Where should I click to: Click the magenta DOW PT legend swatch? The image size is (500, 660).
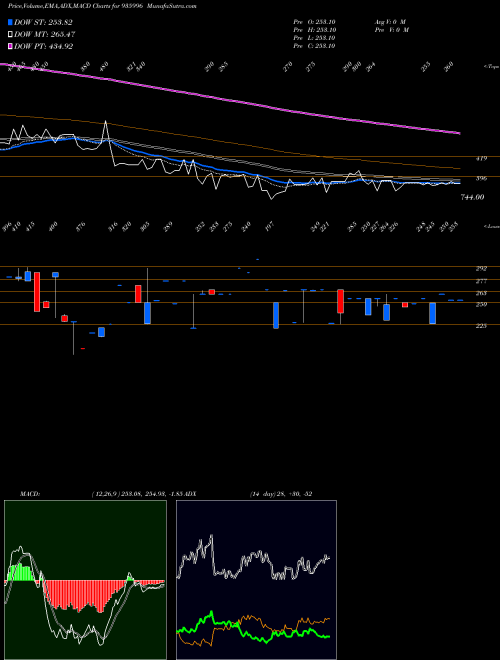[11, 46]
